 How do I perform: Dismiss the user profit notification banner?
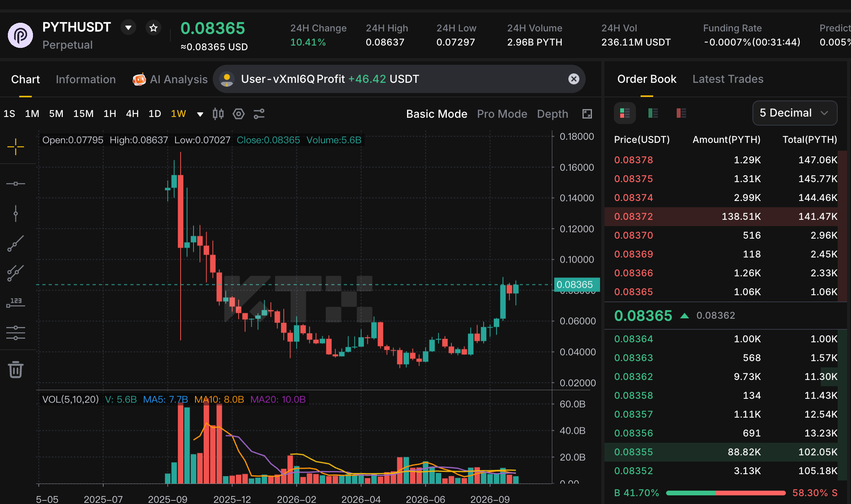coord(573,79)
